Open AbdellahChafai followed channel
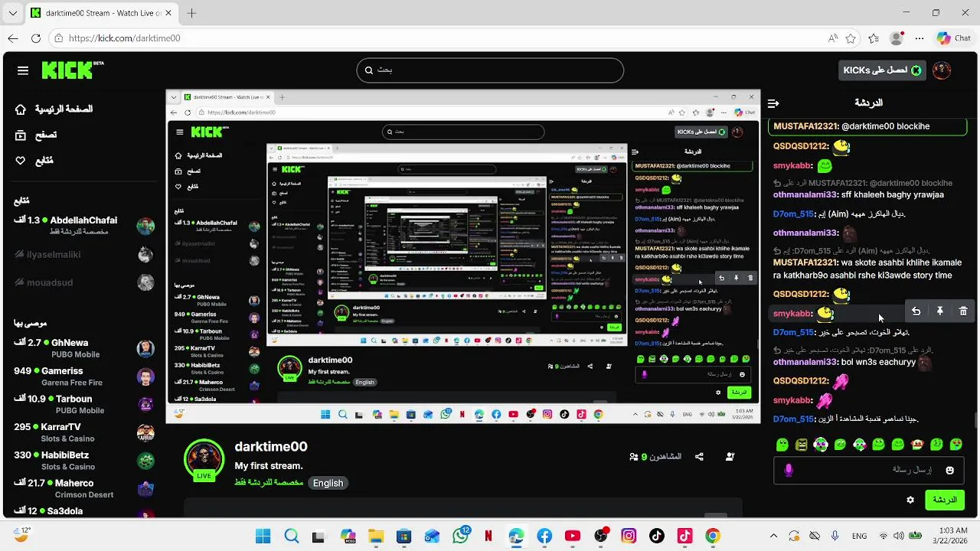This screenshot has width=980, height=551. [84, 226]
